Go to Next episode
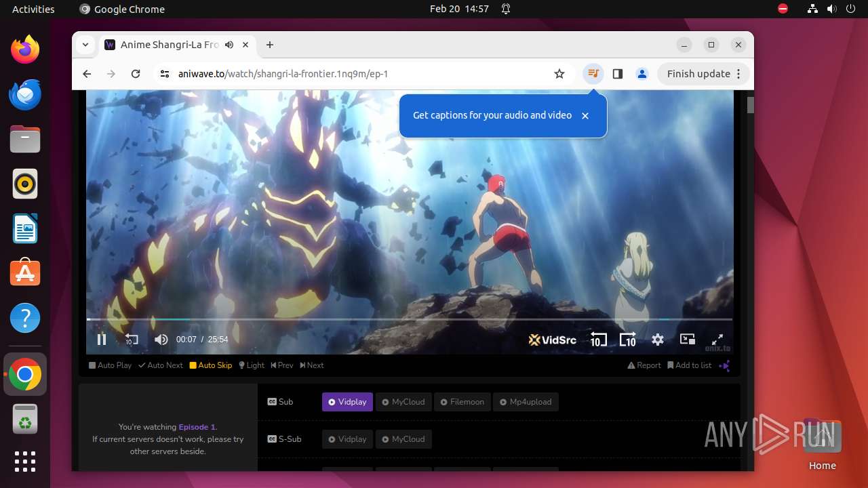Viewport: 868px width, 488px height. click(x=312, y=365)
